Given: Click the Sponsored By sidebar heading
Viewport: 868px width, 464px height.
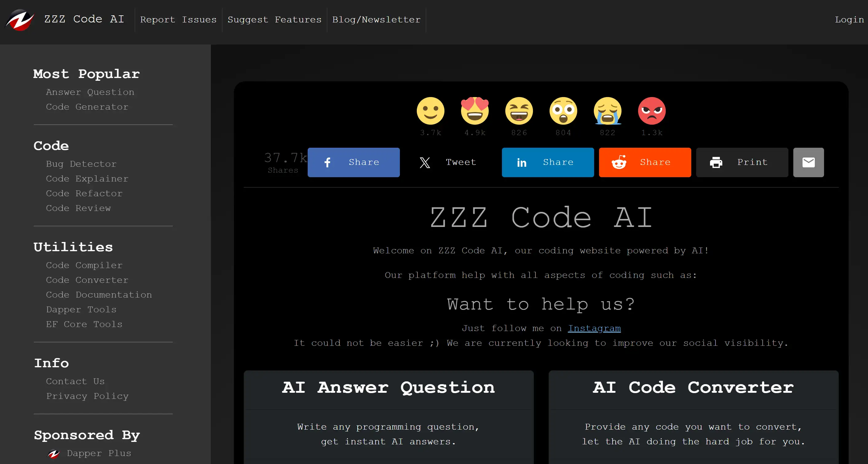Looking at the screenshot, I should [x=87, y=435].
